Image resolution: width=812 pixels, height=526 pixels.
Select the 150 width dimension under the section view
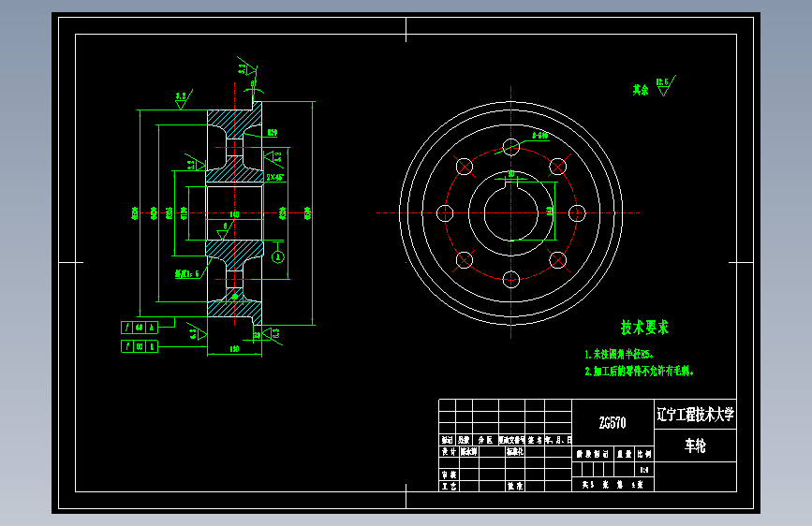pyautogui.click(x=234, y=349)
